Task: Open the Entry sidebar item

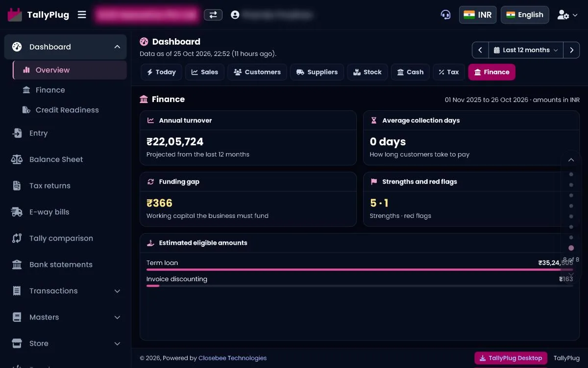Action: point(65,133)
